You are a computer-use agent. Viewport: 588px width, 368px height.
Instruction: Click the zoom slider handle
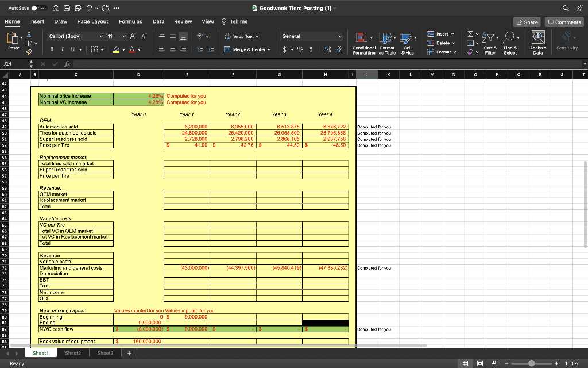tap(531, 363)
